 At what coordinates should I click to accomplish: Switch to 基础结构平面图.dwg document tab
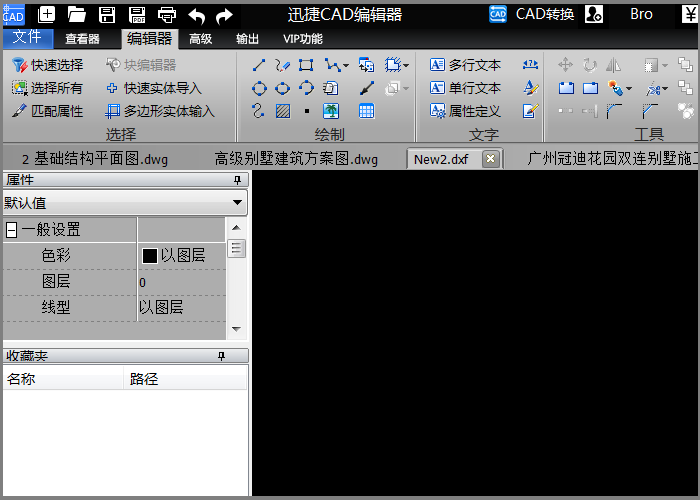coord(95,159)
